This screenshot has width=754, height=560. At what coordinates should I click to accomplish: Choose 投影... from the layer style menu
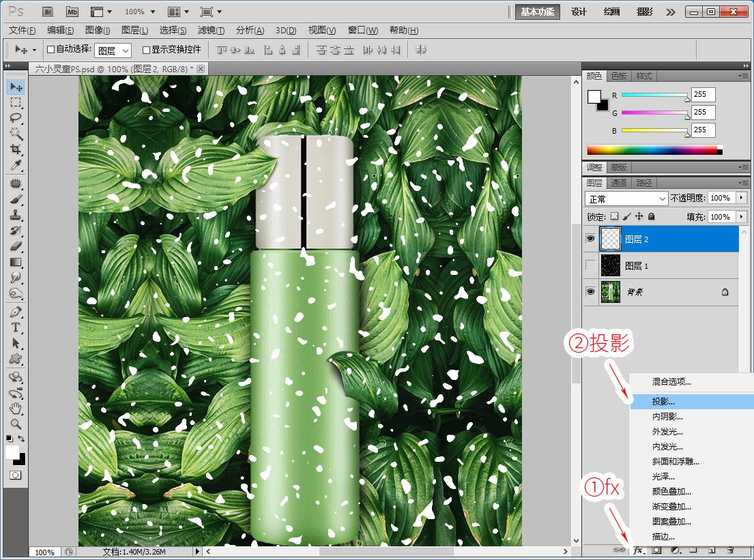click(x=663, y=402)
